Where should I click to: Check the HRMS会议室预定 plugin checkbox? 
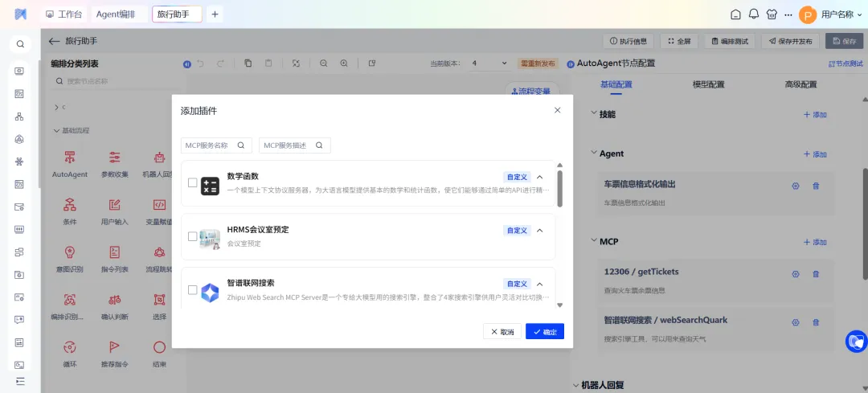[193, 236]
